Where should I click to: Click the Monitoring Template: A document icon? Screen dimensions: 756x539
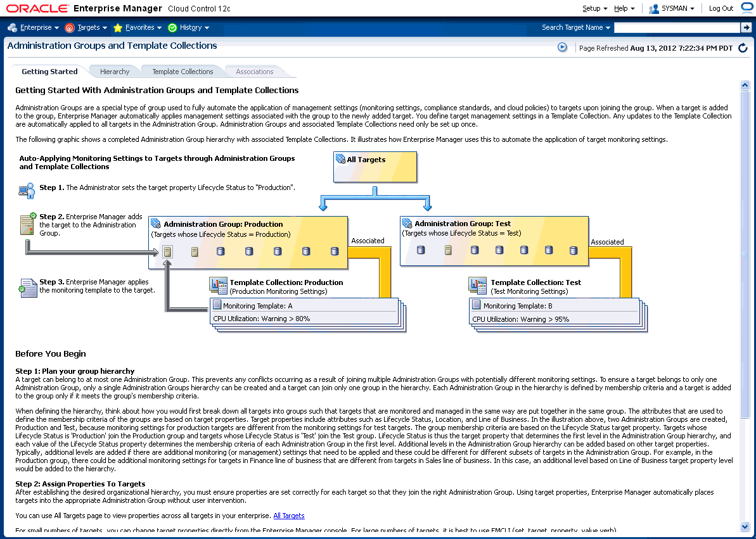tap(217, 305)
